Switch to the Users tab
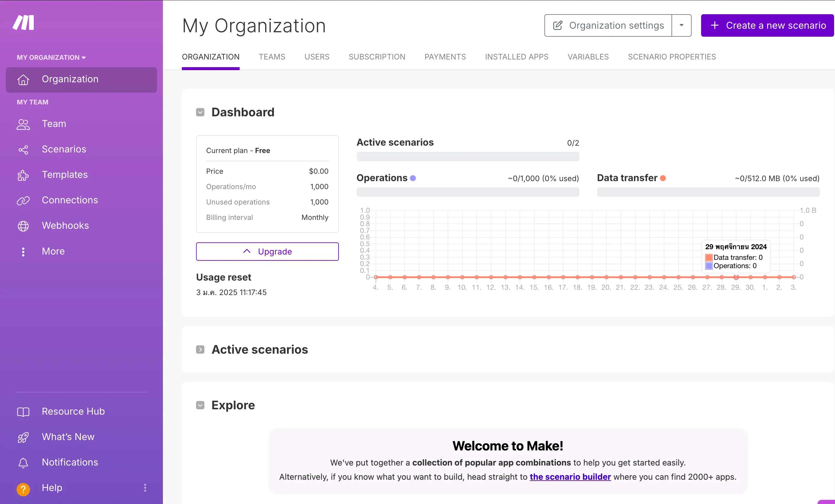This screenshot has height=504, width=835. coord(317,57)
